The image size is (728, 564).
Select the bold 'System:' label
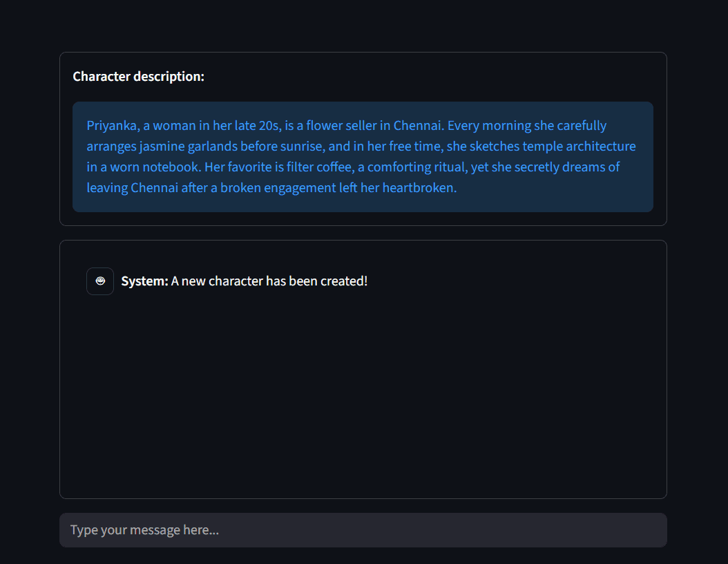pyautogui.click(x=144, y=281)
